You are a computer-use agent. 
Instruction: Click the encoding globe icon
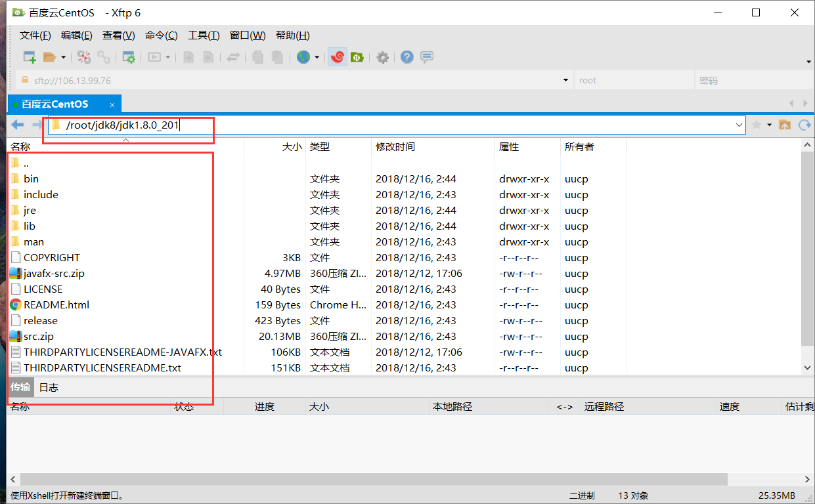[302, 57]
